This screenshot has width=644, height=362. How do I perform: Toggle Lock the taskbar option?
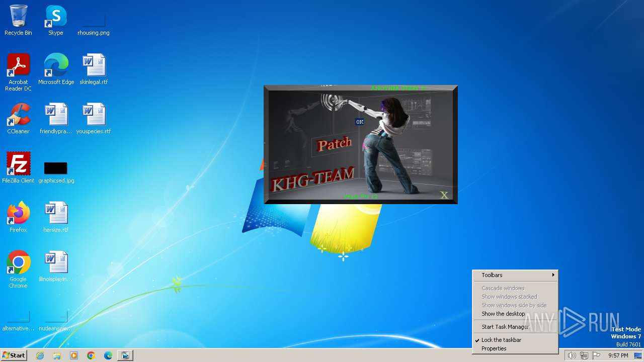pyautogui.click(x=501, y=340)
